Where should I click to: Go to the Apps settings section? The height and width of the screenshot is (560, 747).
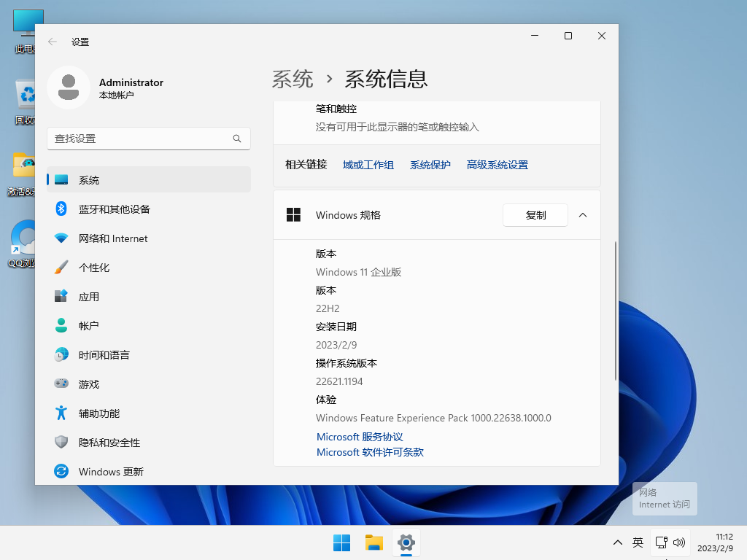89,297
